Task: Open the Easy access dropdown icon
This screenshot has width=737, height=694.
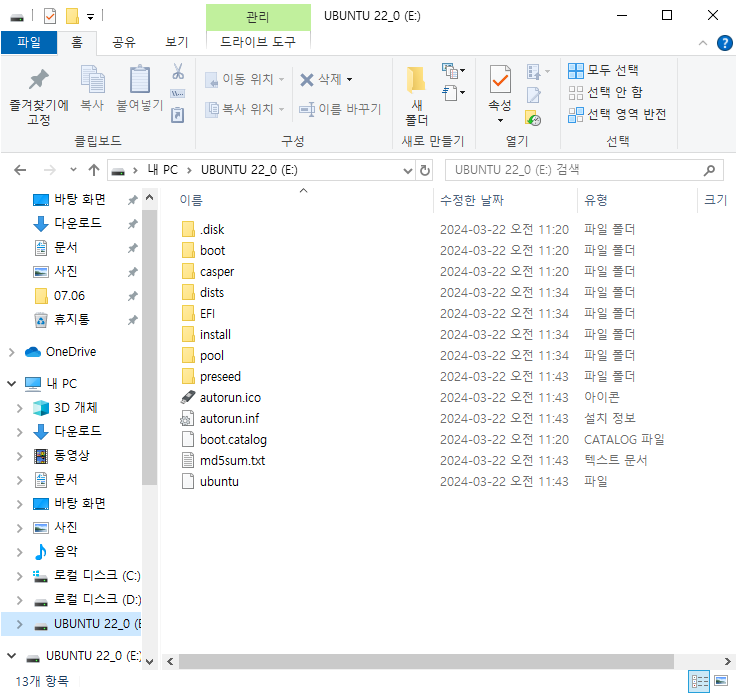Action: (x=454, y=93)
